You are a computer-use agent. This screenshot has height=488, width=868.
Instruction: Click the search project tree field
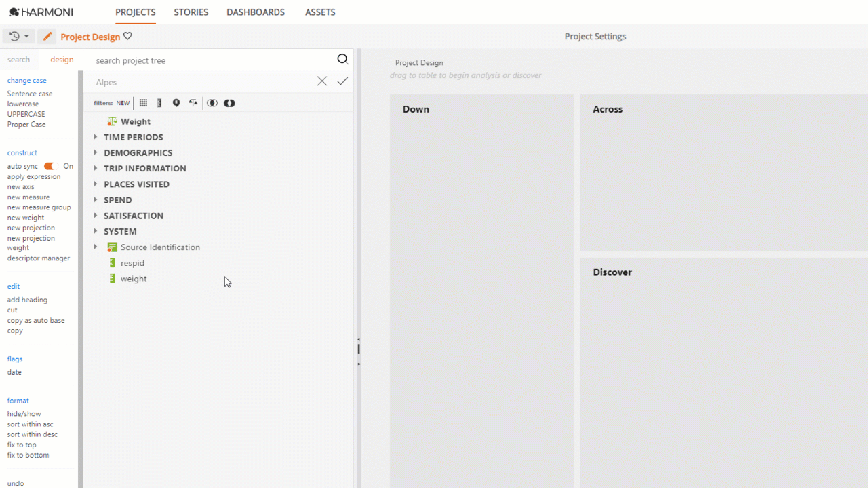[x=214, y=60]
